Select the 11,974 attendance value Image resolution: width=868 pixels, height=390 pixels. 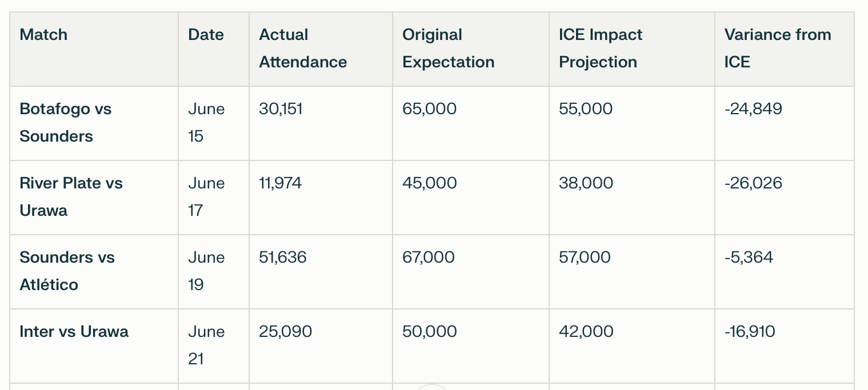tap(280, 183)
